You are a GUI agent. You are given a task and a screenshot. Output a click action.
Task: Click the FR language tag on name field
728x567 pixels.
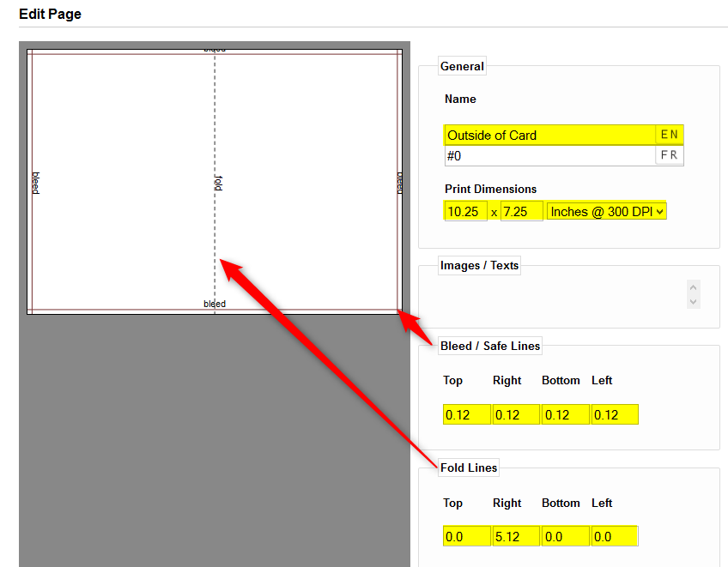tap(669, 155)
